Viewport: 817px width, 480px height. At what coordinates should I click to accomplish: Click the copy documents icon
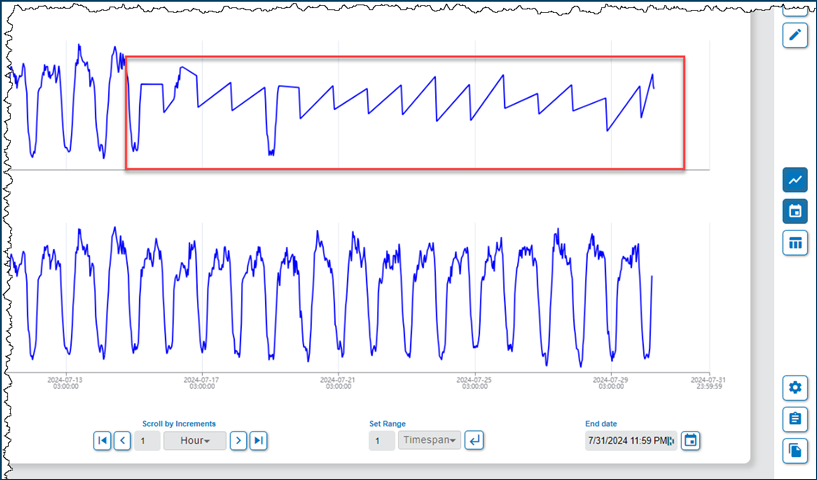click(795, 450)
